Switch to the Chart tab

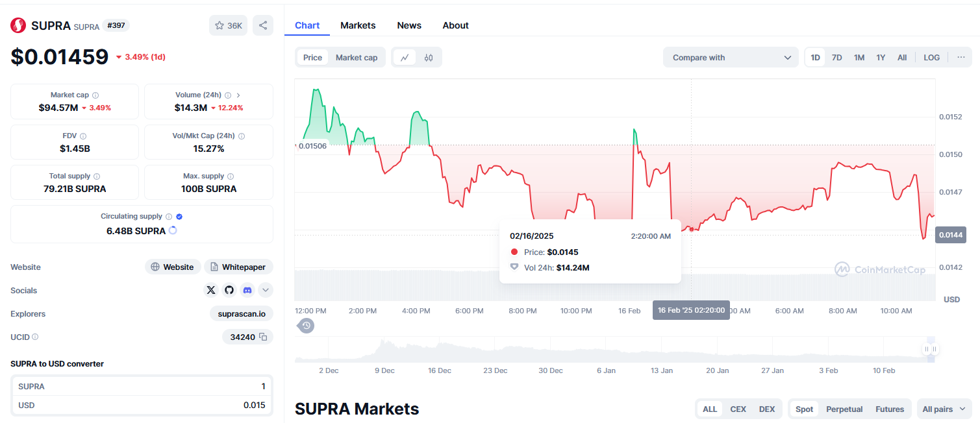pyautogui.click(x=307, y=25)
